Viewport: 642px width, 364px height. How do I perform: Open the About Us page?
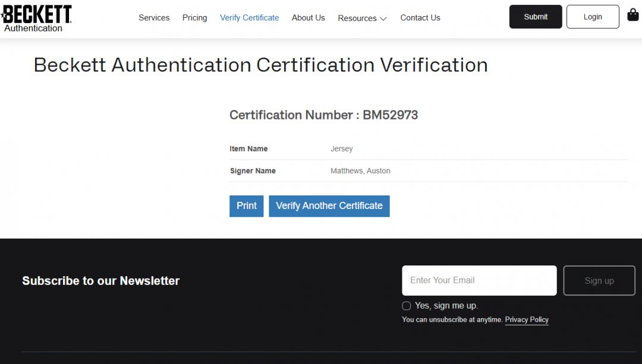point(308,18)
